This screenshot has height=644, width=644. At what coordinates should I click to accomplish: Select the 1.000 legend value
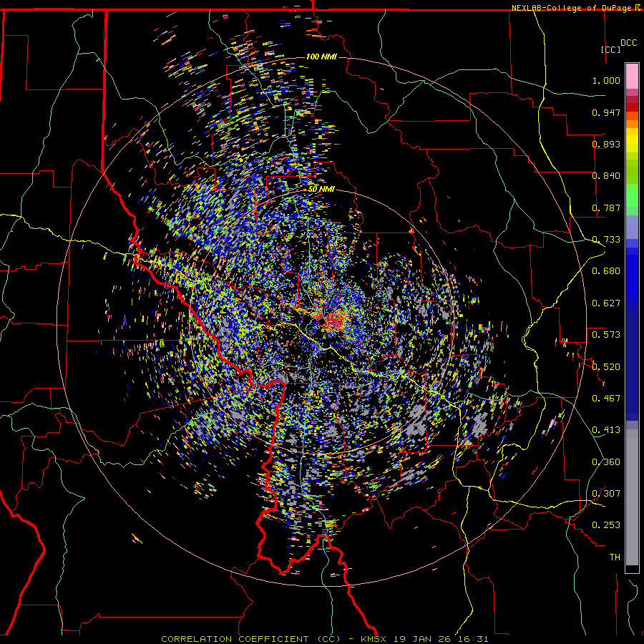tap(606, 80)
